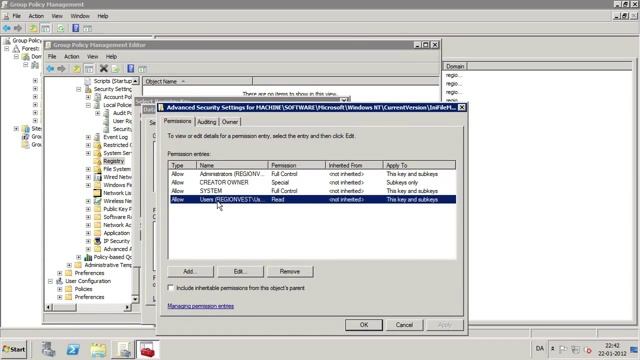Click Back arrow in Policy Editor toolbar
The width and height of the screenshot is (640, 360).
tap(50, 69)
